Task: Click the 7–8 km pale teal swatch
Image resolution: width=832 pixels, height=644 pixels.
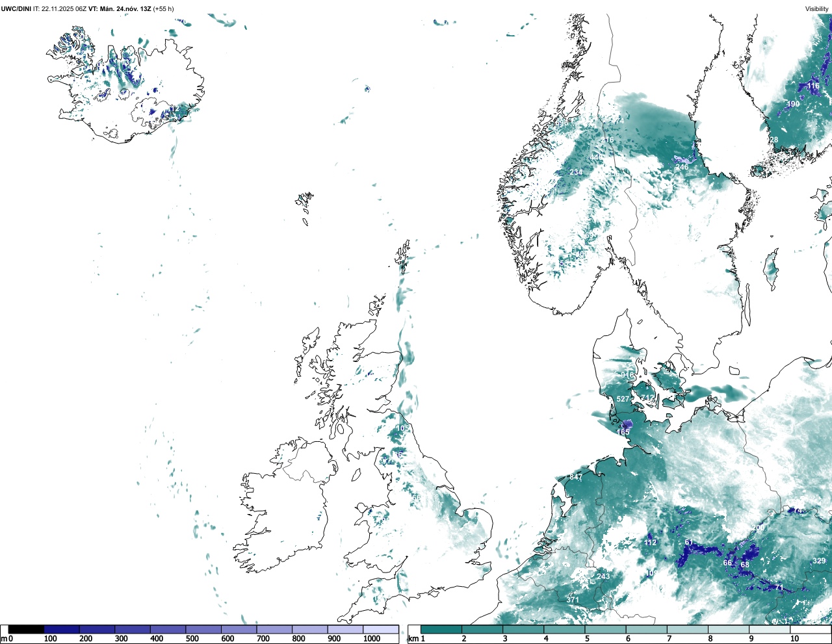Action: pos(687,629)
